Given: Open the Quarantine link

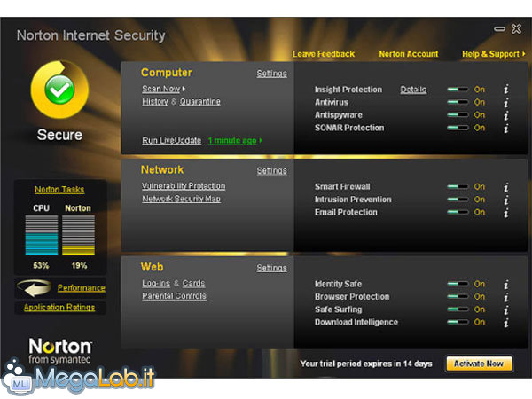Looking at the screenshot, I should [x=200, y=102].
